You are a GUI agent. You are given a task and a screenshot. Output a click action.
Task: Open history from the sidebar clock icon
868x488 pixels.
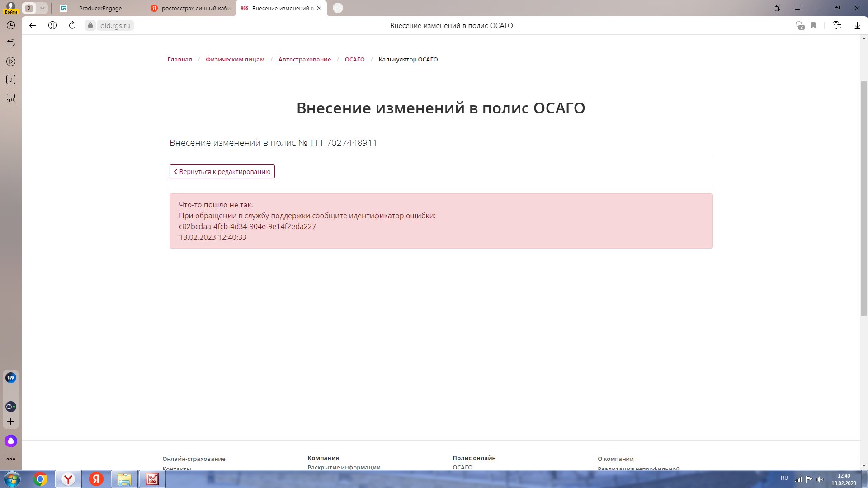coord(11,26)
